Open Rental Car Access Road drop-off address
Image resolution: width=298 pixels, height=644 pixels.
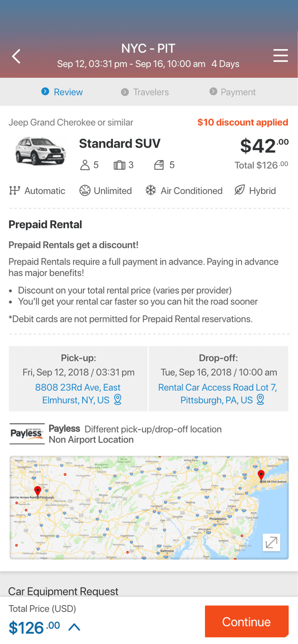pyautogui.click(x=217, y=394)
